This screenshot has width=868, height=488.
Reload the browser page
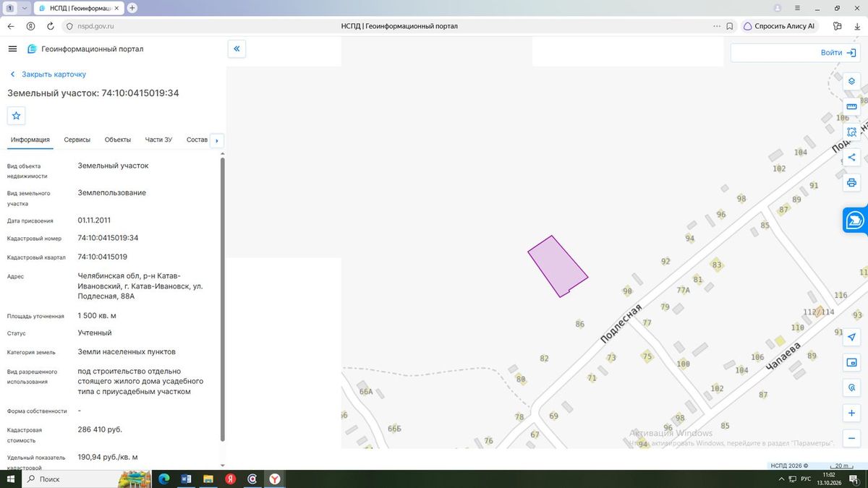51,26
